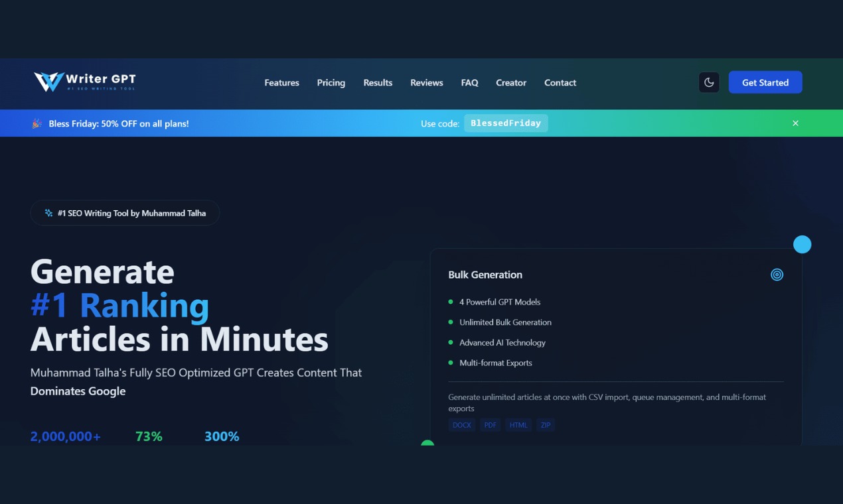Click the Get Started button
This screenshot has height=504, width=843.
tap(765, 82)
